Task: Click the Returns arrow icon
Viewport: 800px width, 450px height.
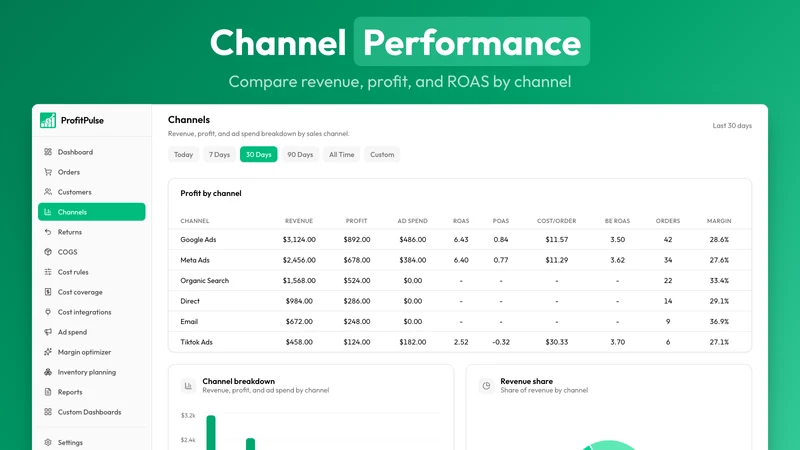Action: click(x=48, y=232)
